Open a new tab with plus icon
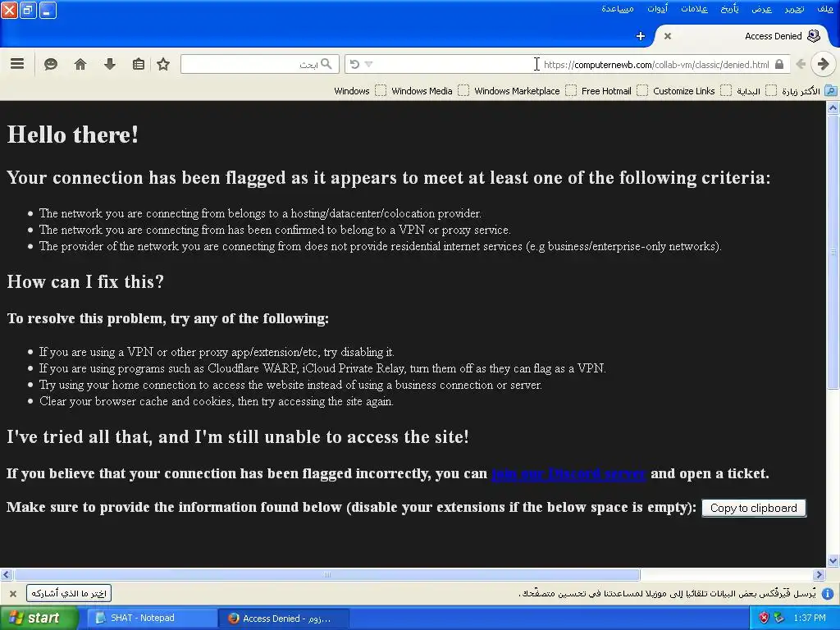This screenshot has height=630, width=840. point(640,36)
